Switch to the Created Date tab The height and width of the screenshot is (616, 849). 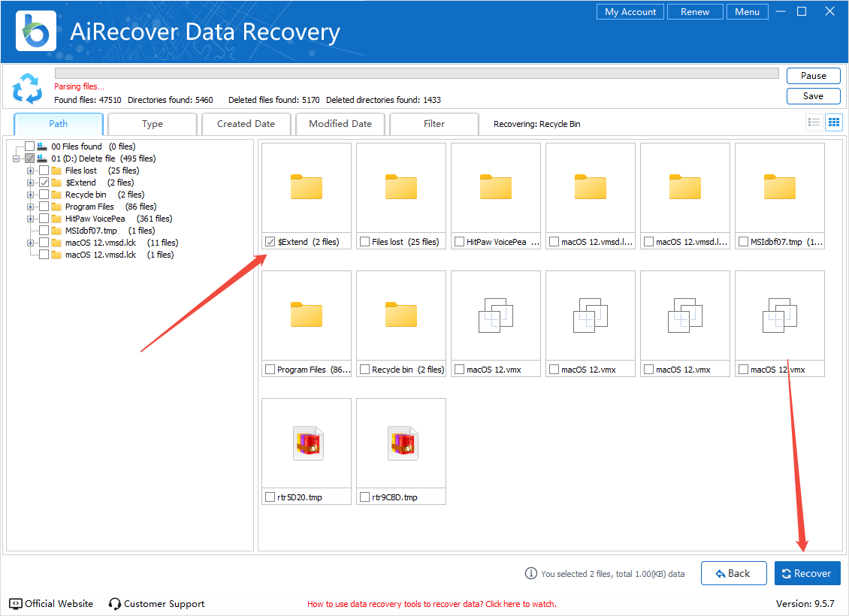(x=246, y=124)
